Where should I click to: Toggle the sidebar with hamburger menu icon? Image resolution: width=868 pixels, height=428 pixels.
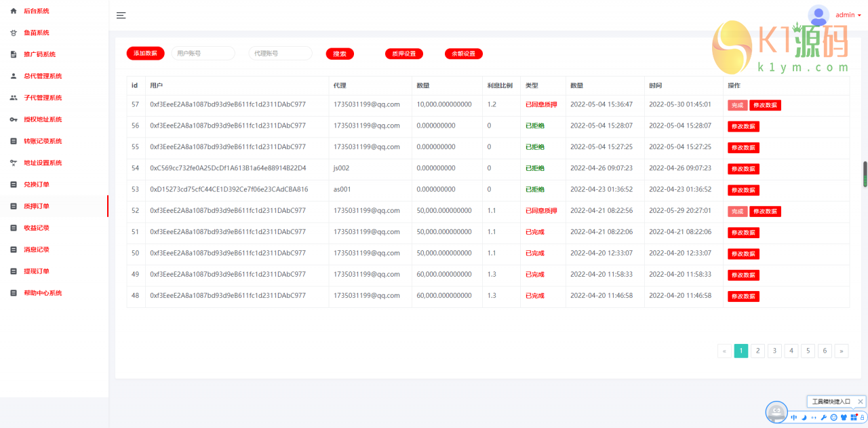tap(121, 16)
